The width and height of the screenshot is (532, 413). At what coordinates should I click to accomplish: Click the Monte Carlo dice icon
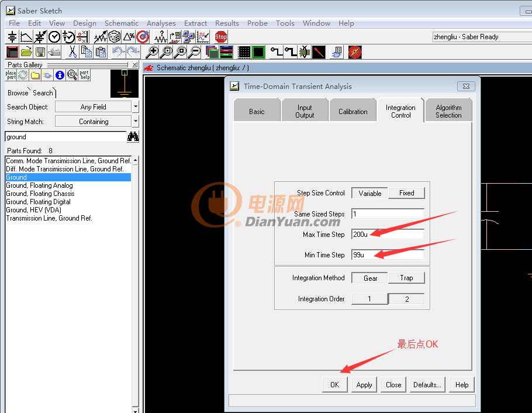[115, 37]
